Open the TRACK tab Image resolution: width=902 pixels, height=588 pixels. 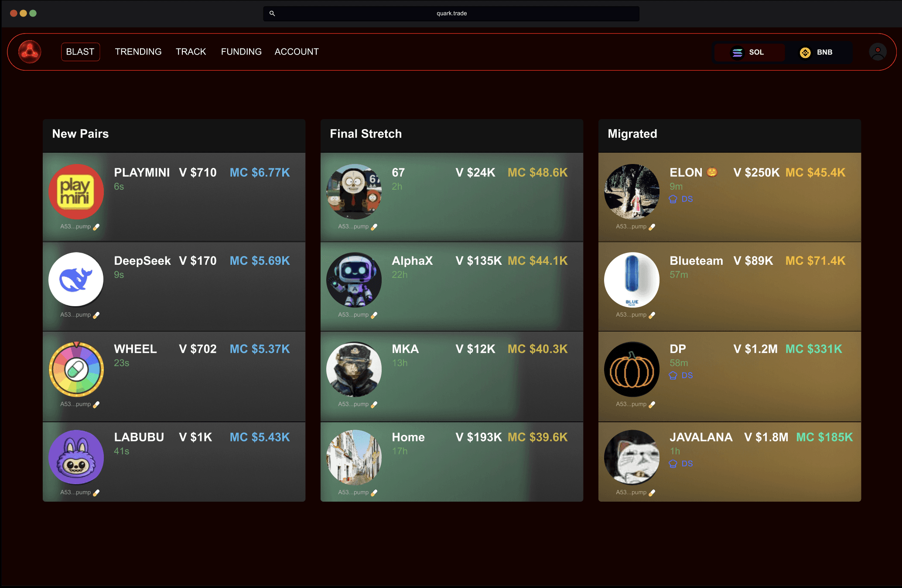(191, 52)
